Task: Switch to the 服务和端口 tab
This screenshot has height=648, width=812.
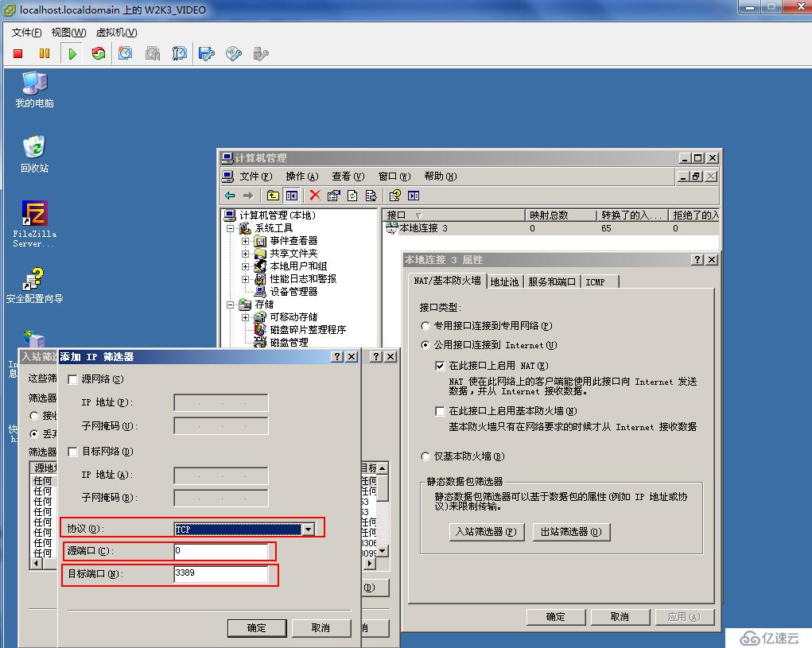Action: (552, 282)
